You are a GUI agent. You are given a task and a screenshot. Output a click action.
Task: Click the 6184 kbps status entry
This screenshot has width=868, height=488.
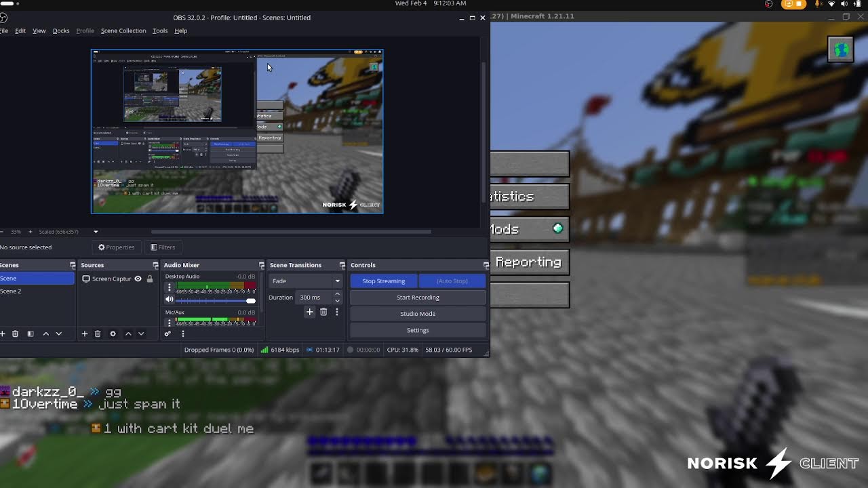pyautogui.click(x=280, y=350)
